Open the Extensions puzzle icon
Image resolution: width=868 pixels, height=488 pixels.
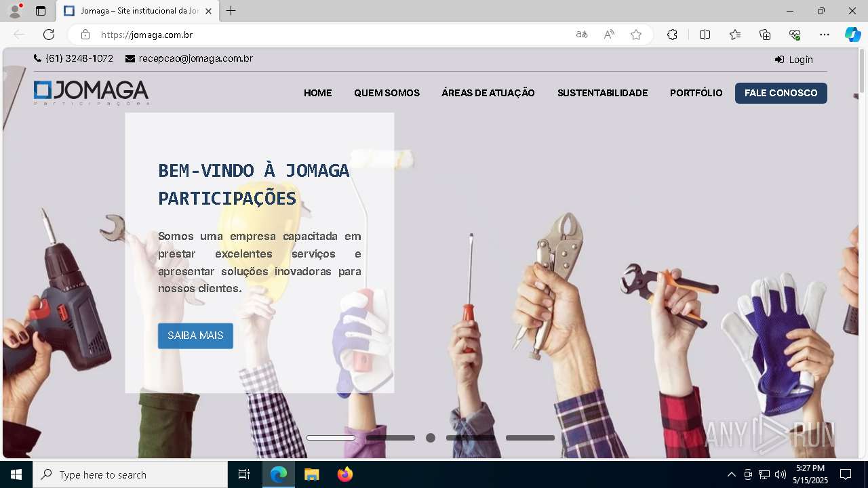pyautogui.click(x=672, y=35)
